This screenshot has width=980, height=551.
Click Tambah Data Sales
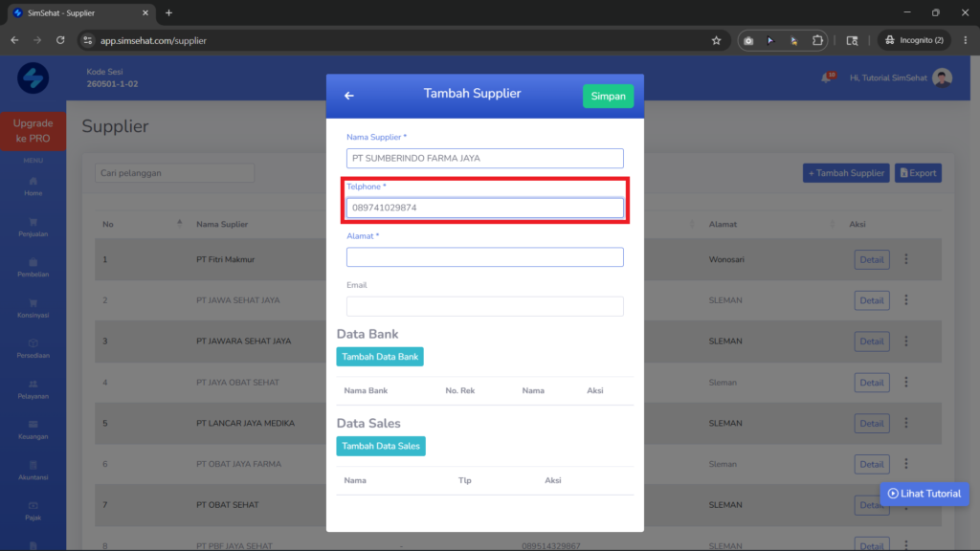click(x=381, y=446)
